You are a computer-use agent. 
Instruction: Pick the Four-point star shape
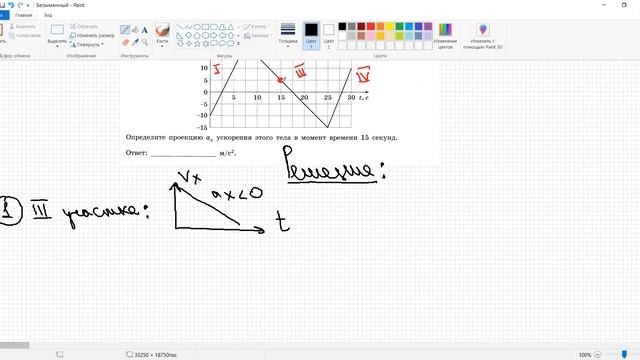point(189,44)
